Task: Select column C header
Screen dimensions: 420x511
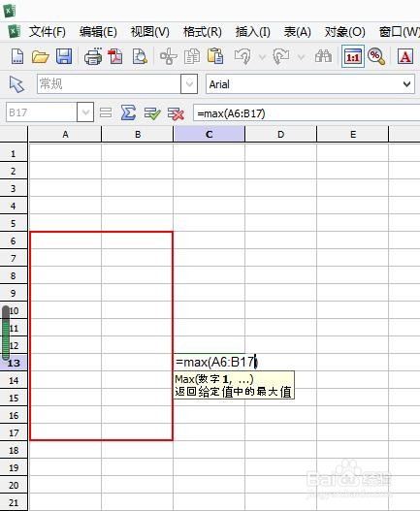Action: [209, 134]
